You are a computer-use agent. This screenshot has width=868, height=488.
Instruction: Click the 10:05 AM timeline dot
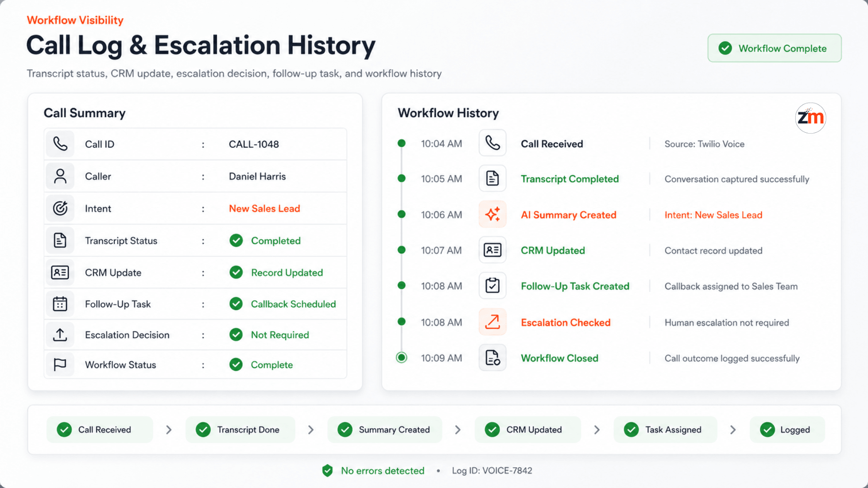tap(402, 178)
